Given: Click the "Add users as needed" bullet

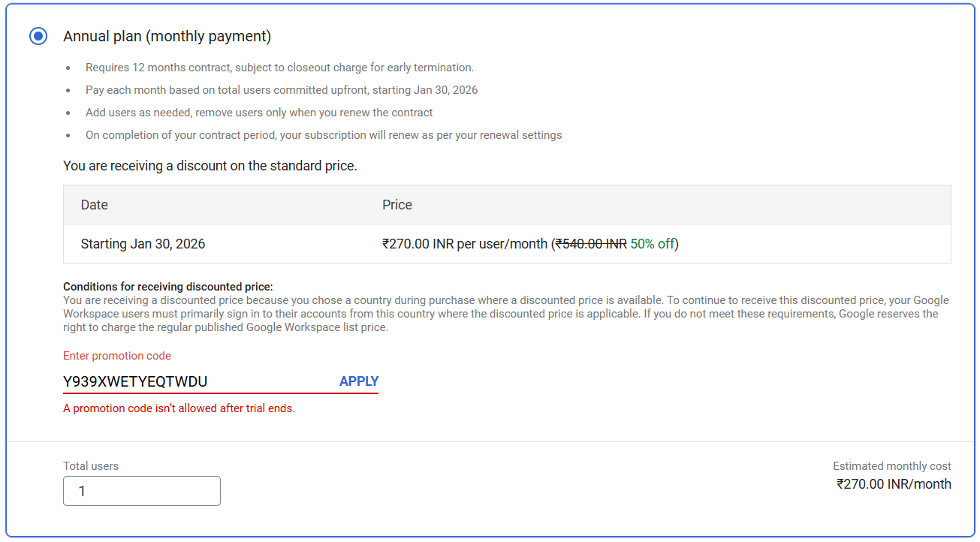Looking at the screenshot, I should click(x=259, y=113).
